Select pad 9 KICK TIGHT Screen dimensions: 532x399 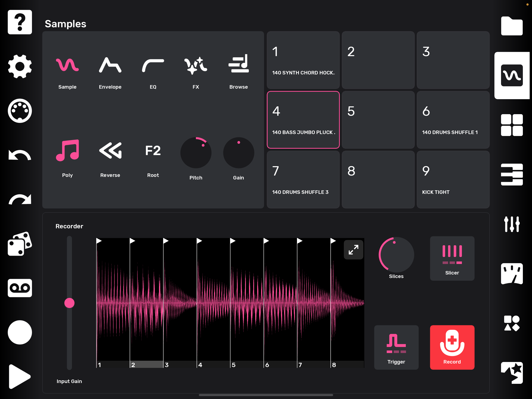pyautogui.click(x=453, y=179)
